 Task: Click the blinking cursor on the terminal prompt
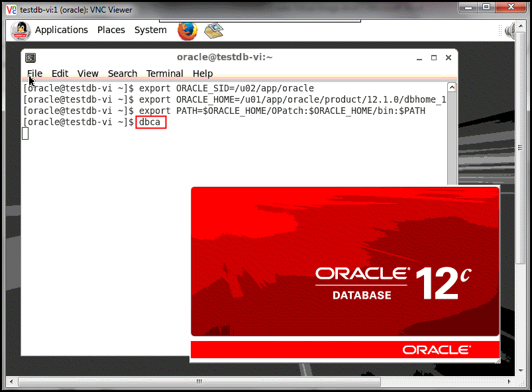click(x=25, y=133)
